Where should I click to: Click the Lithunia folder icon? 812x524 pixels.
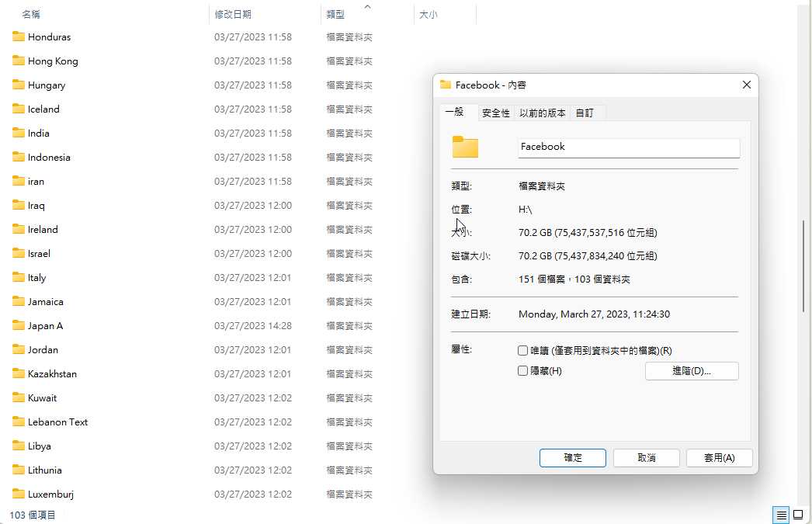point(19,470)
